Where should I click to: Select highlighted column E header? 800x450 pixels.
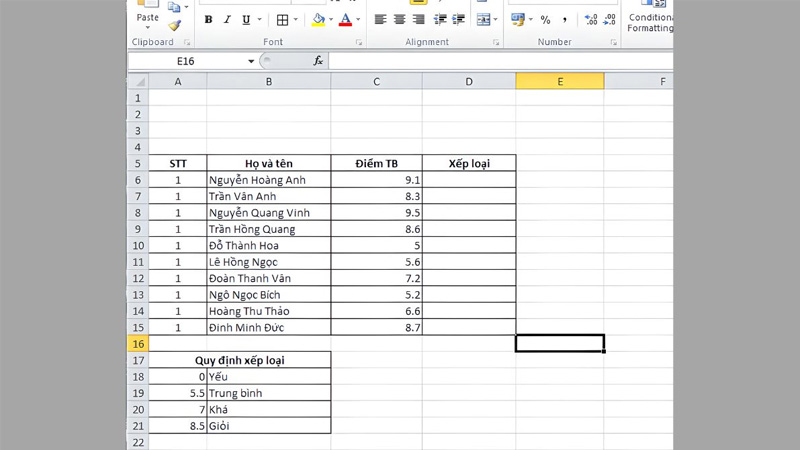(560, 82)
